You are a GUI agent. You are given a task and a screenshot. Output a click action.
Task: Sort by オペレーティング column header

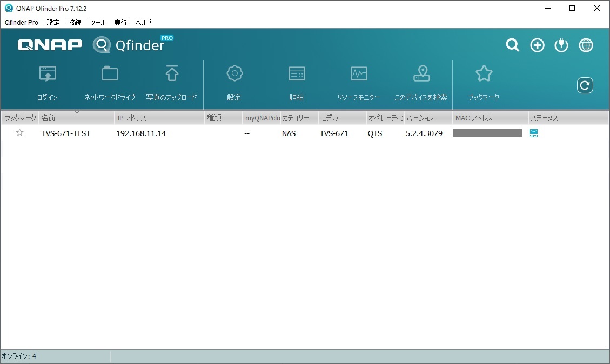(385, 118)
